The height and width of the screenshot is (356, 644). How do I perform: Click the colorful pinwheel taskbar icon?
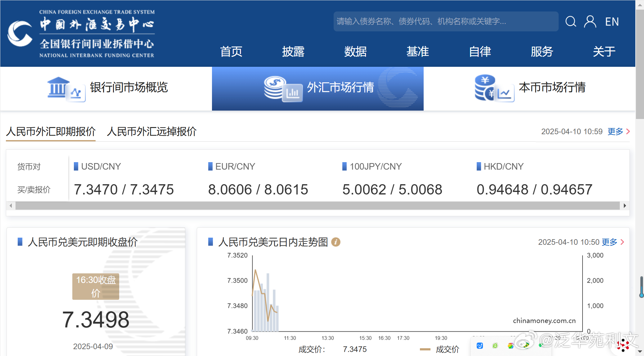click(511, 345)
